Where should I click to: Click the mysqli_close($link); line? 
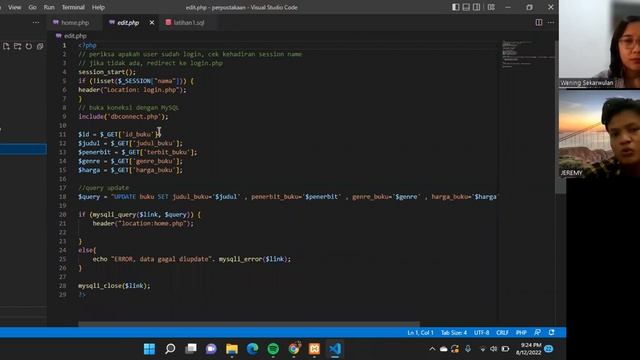click(x=114, y=286)
